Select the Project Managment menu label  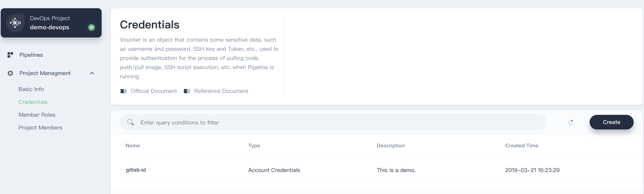tap(45, 73)
